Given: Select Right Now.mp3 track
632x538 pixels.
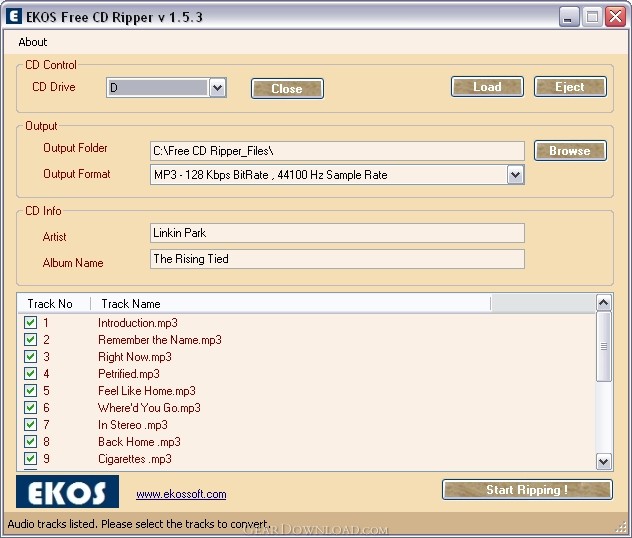Looking at the screenshot, I should click(x=135, y=357).
